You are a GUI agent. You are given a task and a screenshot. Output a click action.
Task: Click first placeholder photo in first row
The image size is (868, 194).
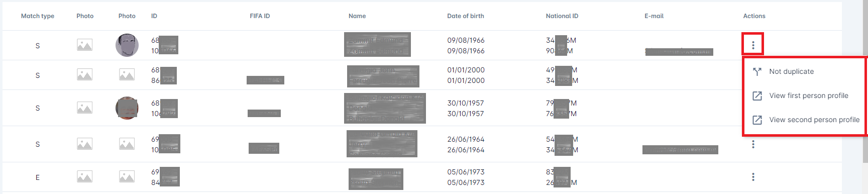point(84,45)
